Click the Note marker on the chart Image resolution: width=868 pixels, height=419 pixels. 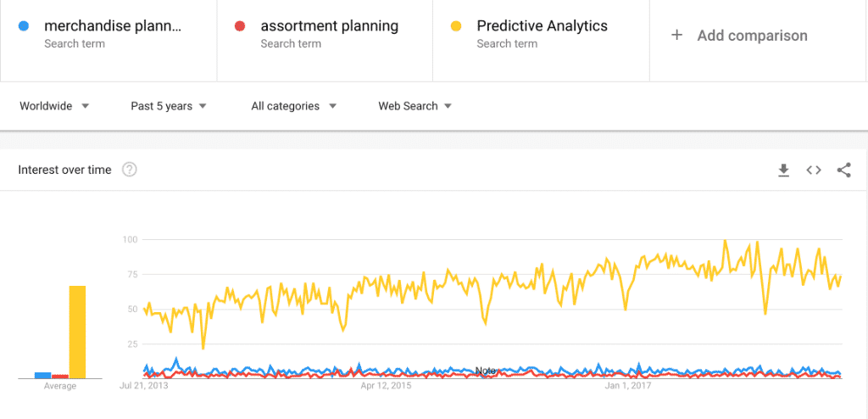486,371
